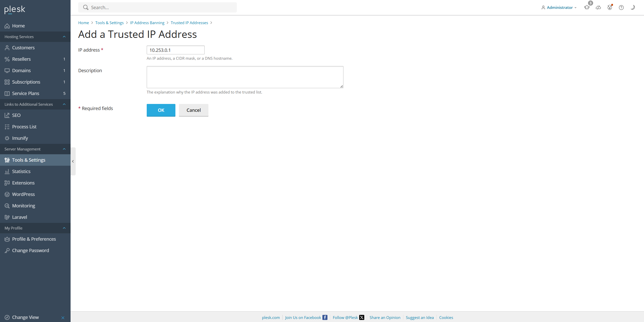Toggle dark mode moon icon

click(633, 7)
